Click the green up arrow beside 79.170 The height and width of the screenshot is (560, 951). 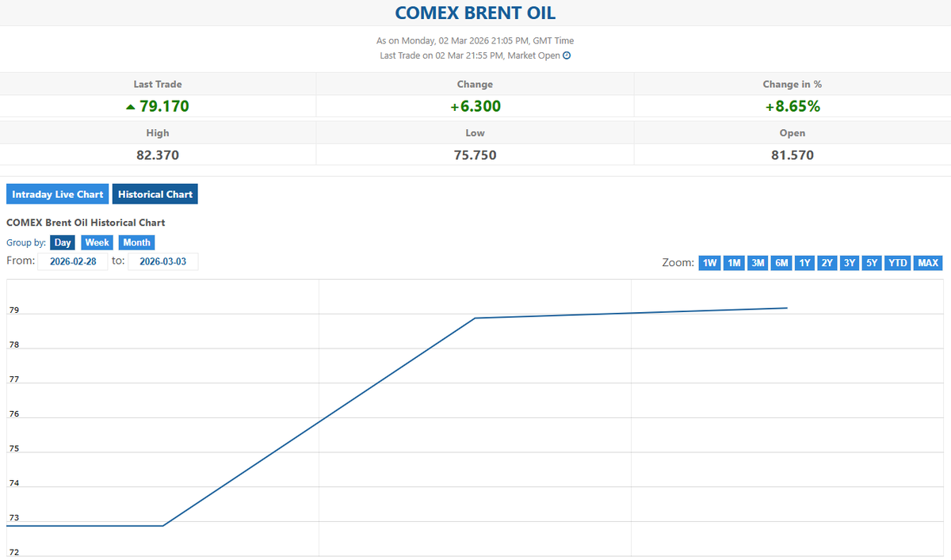coord(131,107)
